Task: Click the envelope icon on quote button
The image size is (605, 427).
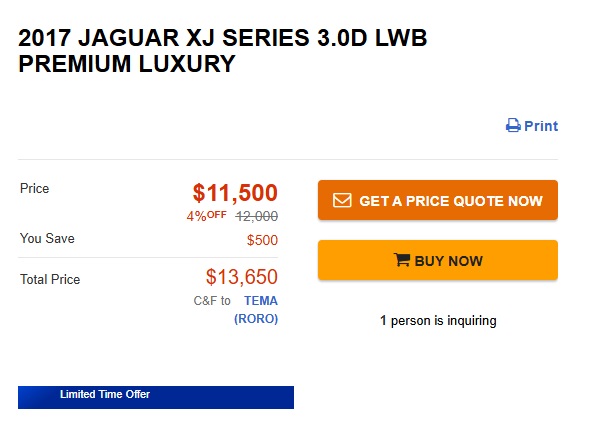Action: [x=342, y=201]
